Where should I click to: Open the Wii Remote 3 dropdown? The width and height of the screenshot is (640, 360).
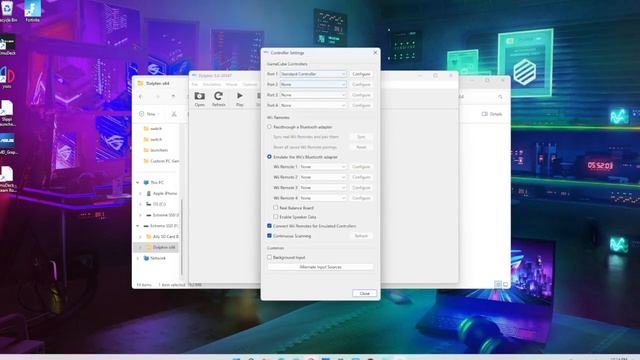click(x=323, y=188)
